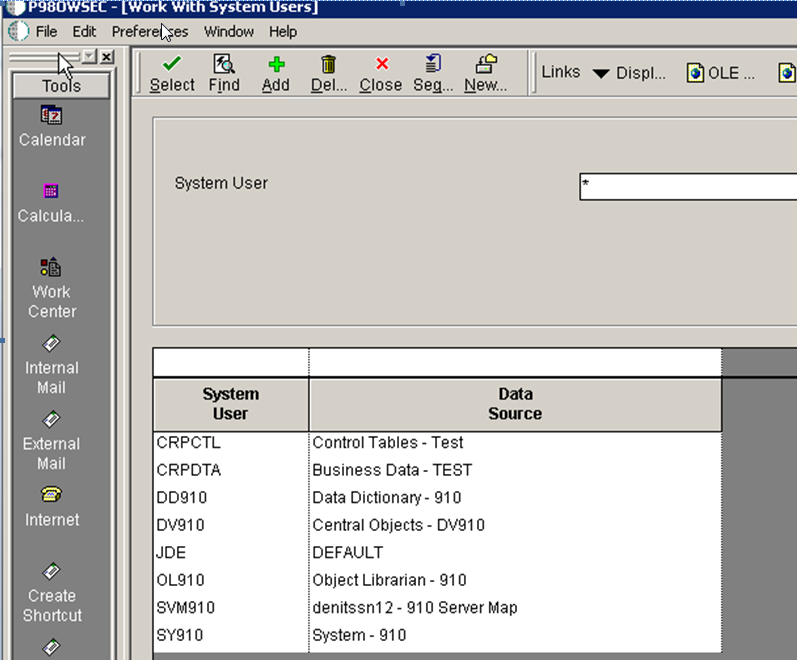797x660 pixels.
Task: Open the Edit menu
Action: tap(84, 32)
